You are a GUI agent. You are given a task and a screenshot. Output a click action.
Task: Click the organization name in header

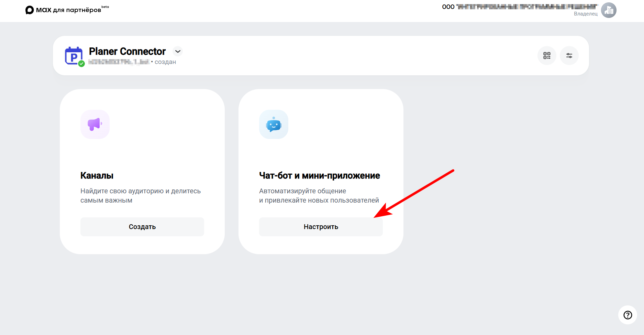click(x=520, y=7)
